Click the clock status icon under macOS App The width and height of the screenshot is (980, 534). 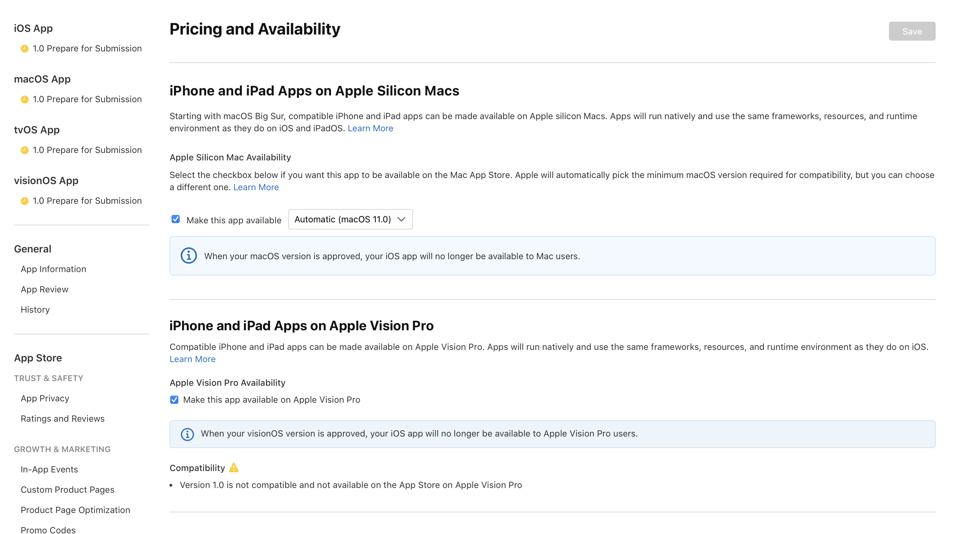(x=24, y=99)
